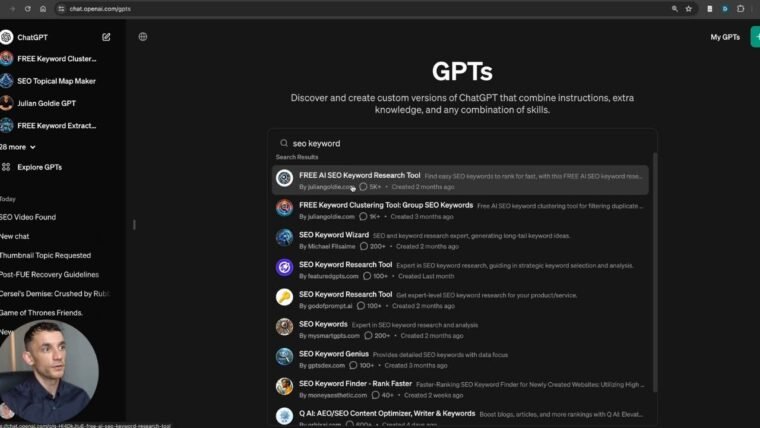
Task: Click featuredgpts.com SEO Keyword Research Tool icon
Action: [x=285, y=267]
